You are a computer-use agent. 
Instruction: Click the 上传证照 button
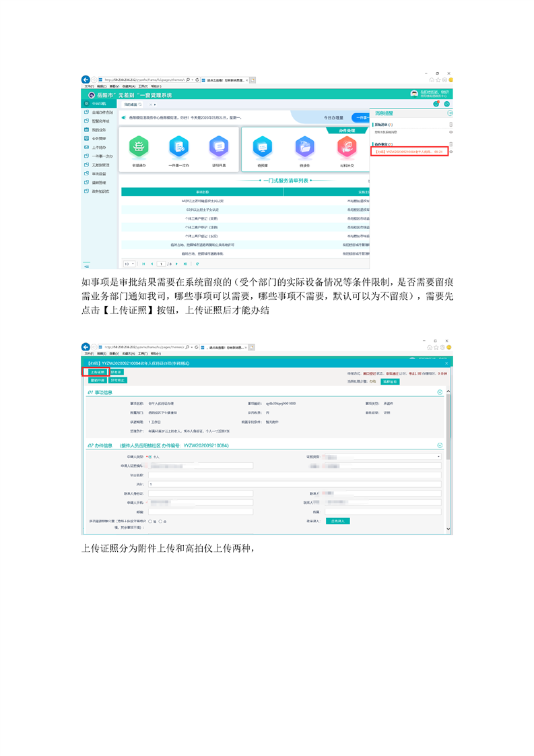pos(95,372)
